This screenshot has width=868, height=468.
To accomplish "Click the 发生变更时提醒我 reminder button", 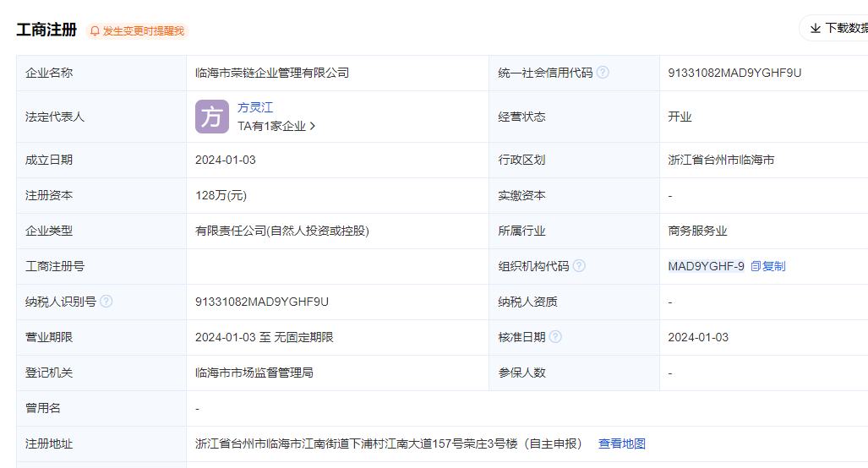I will (137, 31).
